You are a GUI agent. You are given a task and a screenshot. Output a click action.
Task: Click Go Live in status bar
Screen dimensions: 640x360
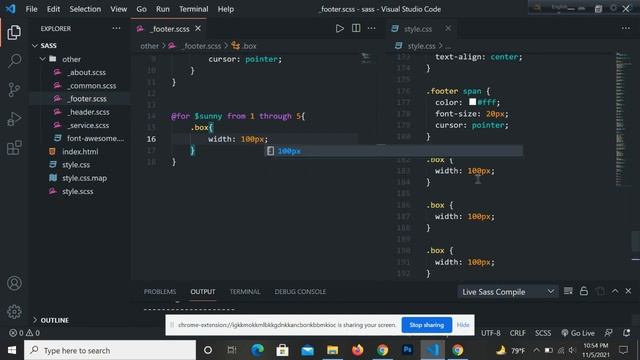click(578, 333)
